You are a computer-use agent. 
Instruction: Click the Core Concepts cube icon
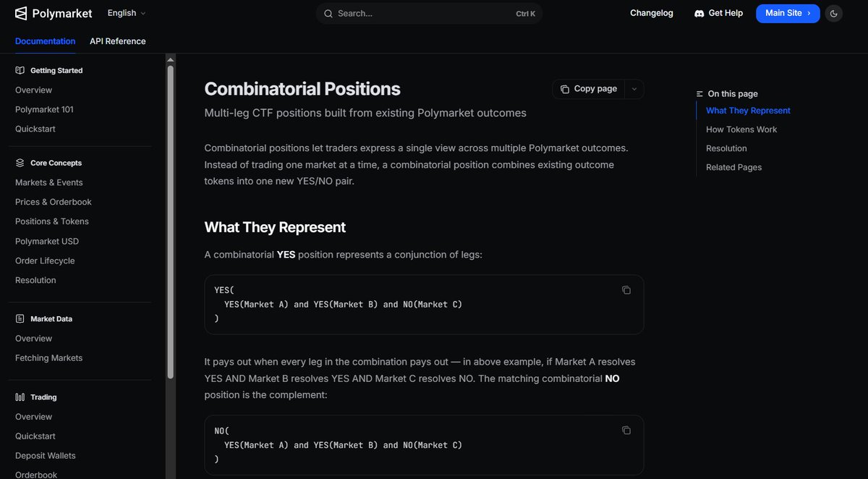[20, 163]
